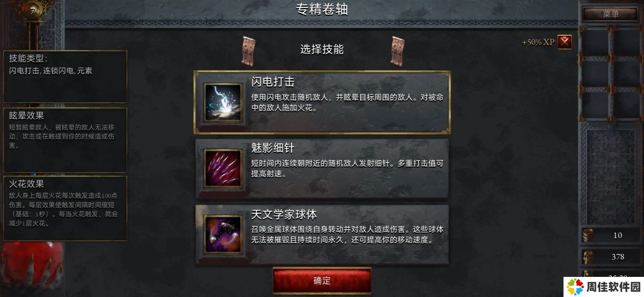The height and width of the screenshot is (297, 644).
Task: Click the 火花效果 description panel
Action: pos(65,208)
